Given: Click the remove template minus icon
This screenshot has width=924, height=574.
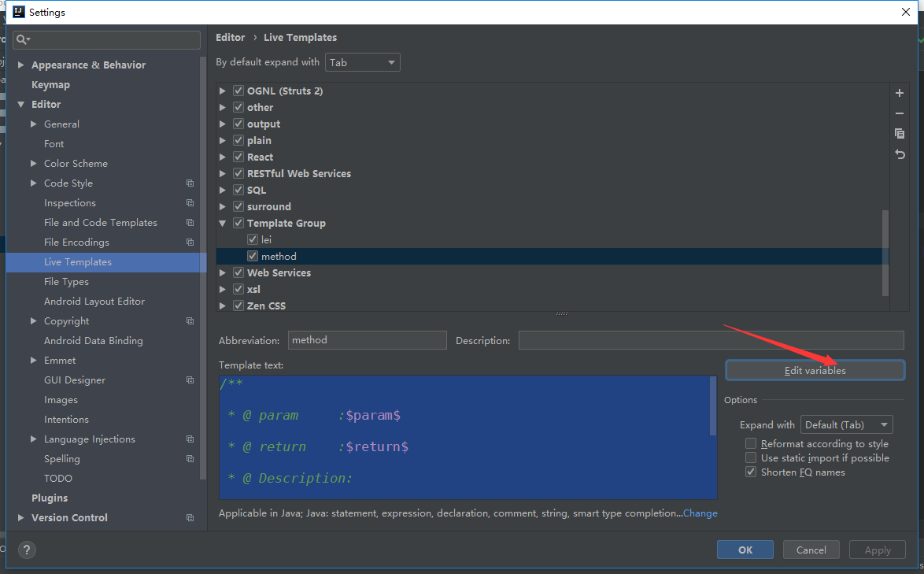Looking at the screenshot, I should (x=900, y=113).
